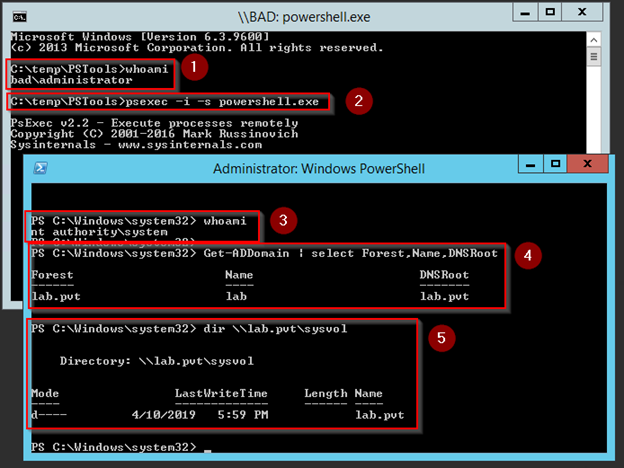This screenshot has height=468, width=624.
Task: Click the 'Sysinternals - www.sysinternals.com' line
Action: 136,144
